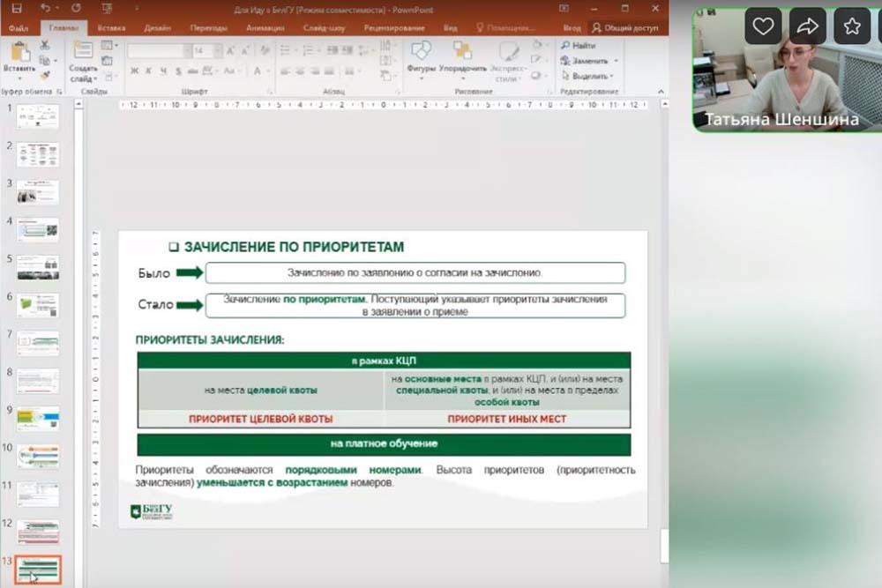Click the heart like icon on video

coord(763,26)
